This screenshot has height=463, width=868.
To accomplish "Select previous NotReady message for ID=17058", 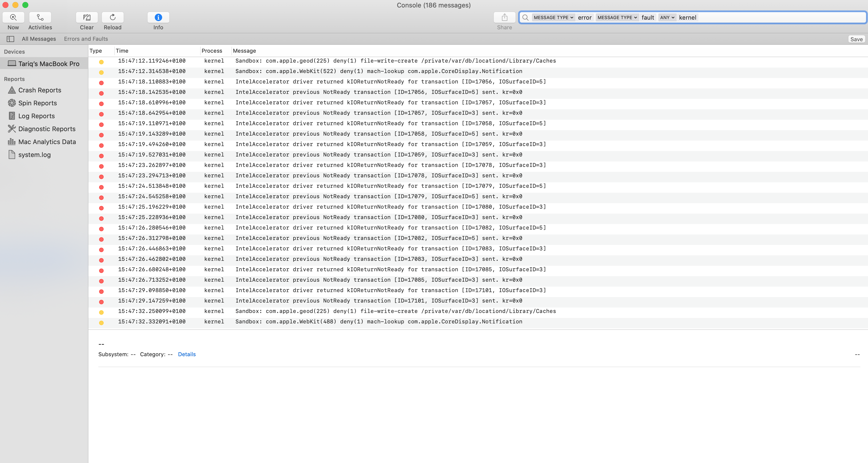I will tap(379, 134).
